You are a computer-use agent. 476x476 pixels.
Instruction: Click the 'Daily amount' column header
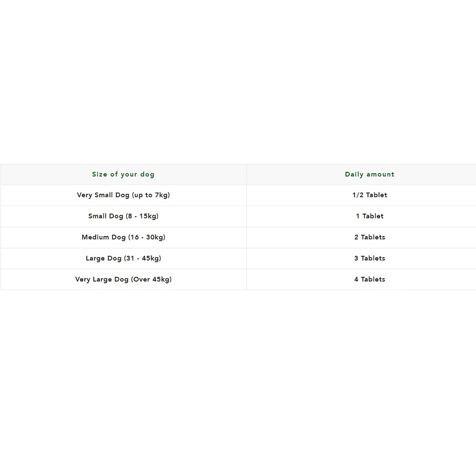tap(369, 174)
